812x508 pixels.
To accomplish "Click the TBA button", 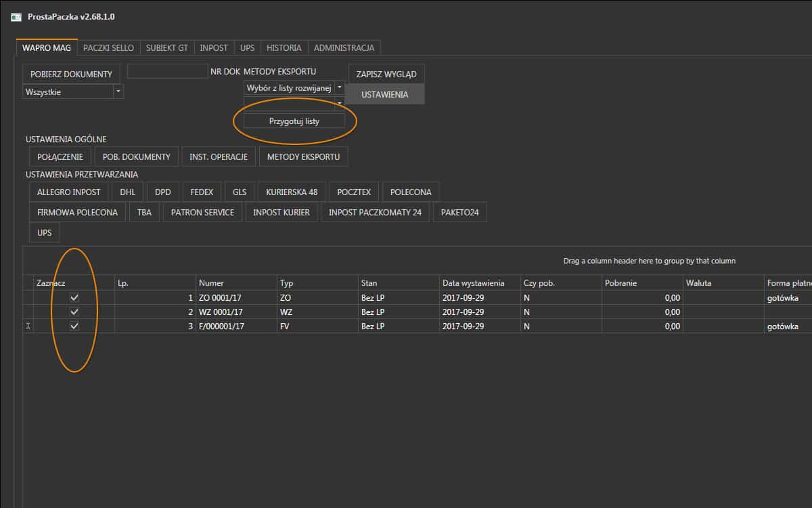I will [144, 213].
